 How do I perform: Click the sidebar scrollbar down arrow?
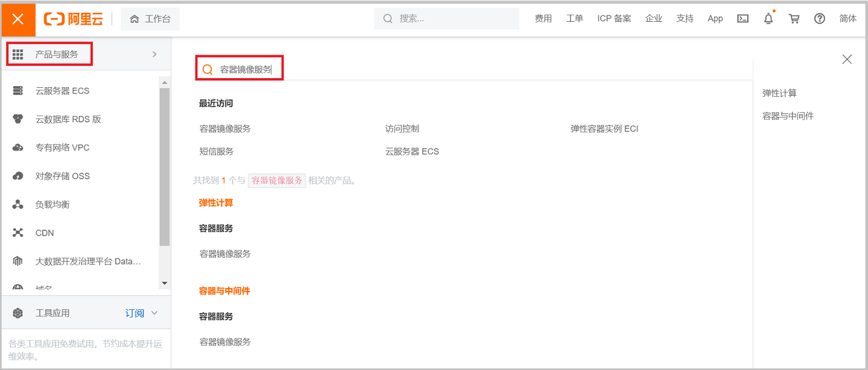click(164, 283)
